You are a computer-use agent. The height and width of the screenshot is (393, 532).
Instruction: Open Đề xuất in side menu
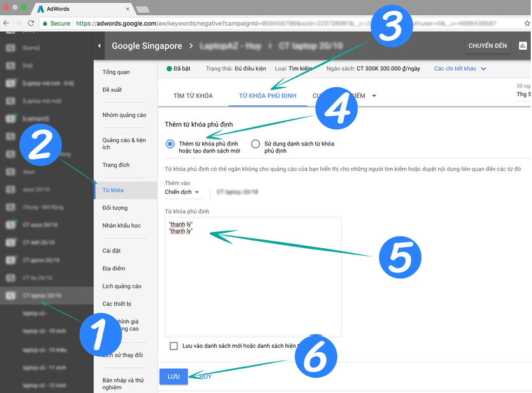tap(112, 89)
